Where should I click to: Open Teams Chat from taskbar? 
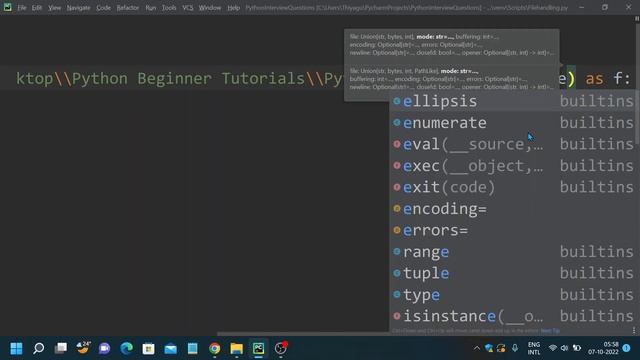(x=104, y=348)
